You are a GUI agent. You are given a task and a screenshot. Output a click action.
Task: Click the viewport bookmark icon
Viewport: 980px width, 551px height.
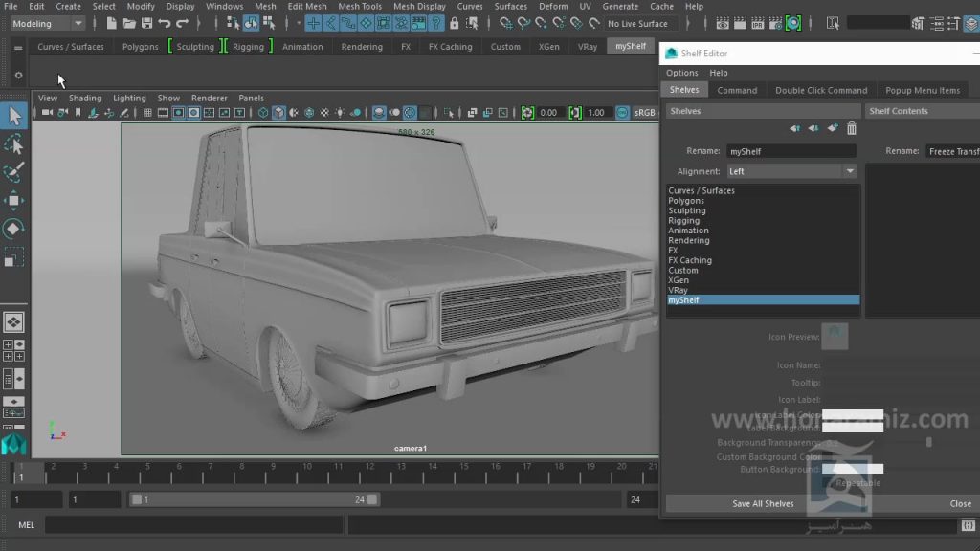coord(78,113)
